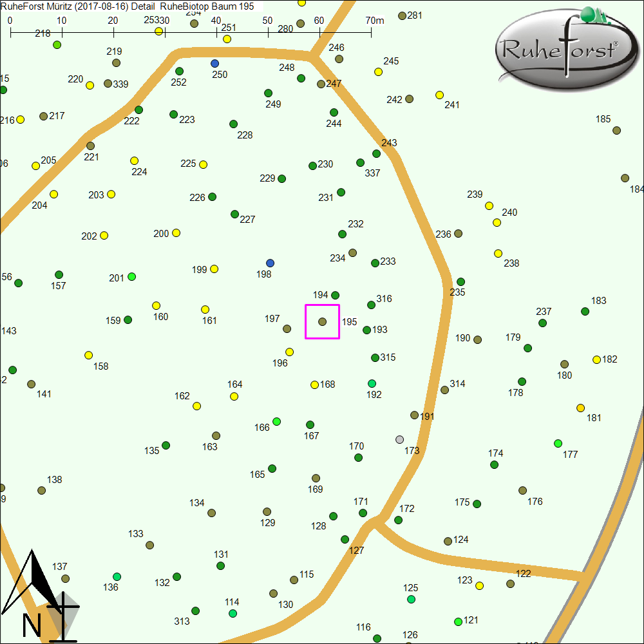This screenshot has width=644, height=644.
Task: Click the dark green tree 235 marker
Action: (x=460, y=282)
